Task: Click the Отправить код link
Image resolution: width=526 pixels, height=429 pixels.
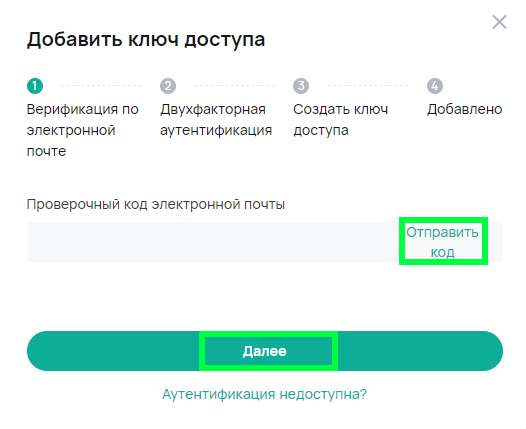Action: point(442,242)
